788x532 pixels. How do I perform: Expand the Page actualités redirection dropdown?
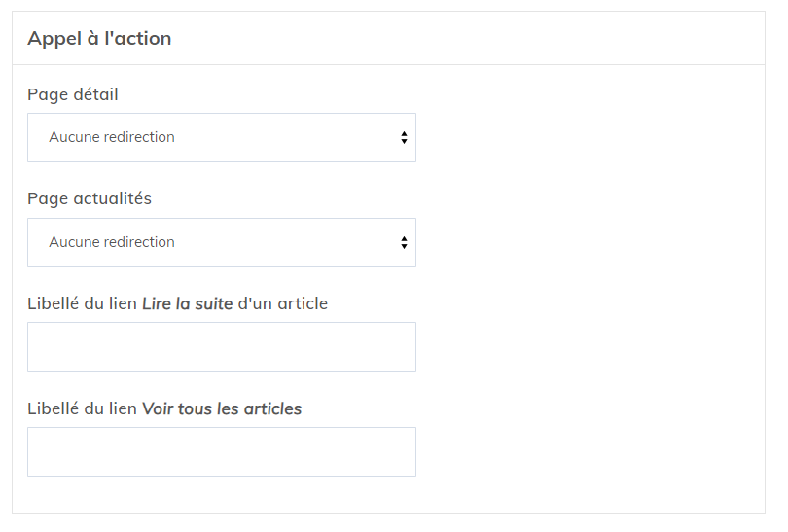coord(222,243)
